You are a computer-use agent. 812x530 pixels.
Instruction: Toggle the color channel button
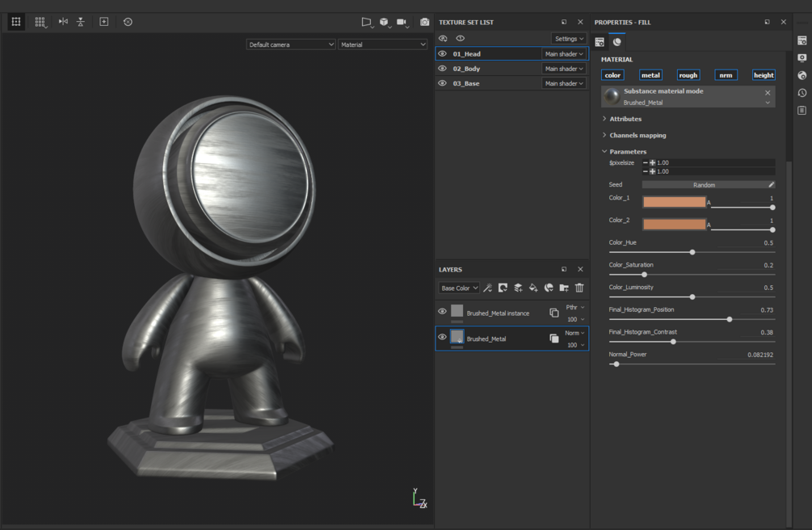(612, 75)
